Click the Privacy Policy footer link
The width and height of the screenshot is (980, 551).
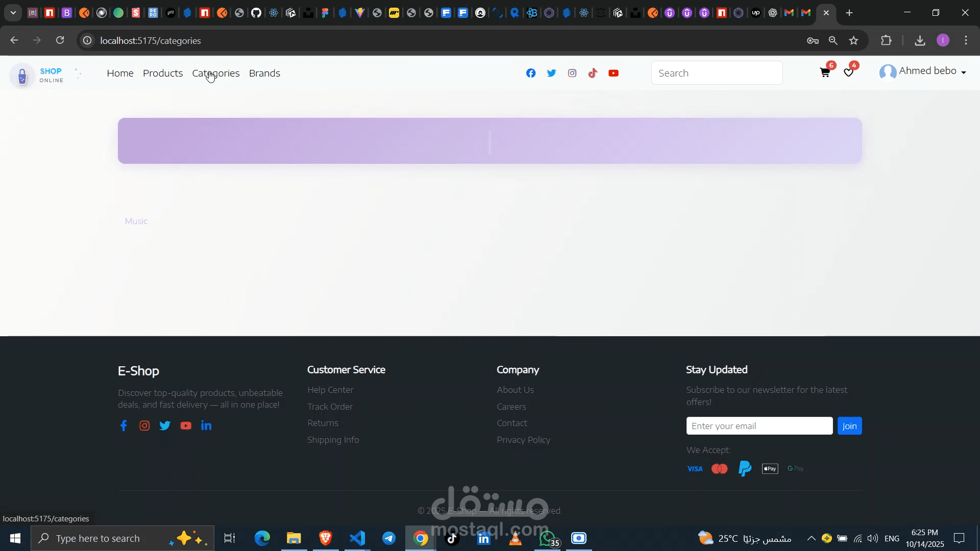523,440
